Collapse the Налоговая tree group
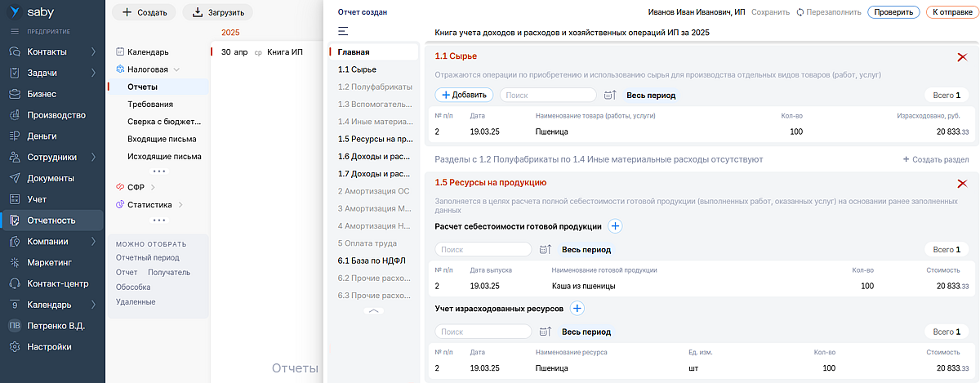This screenshot has width=980, height=383. [176, 70]
